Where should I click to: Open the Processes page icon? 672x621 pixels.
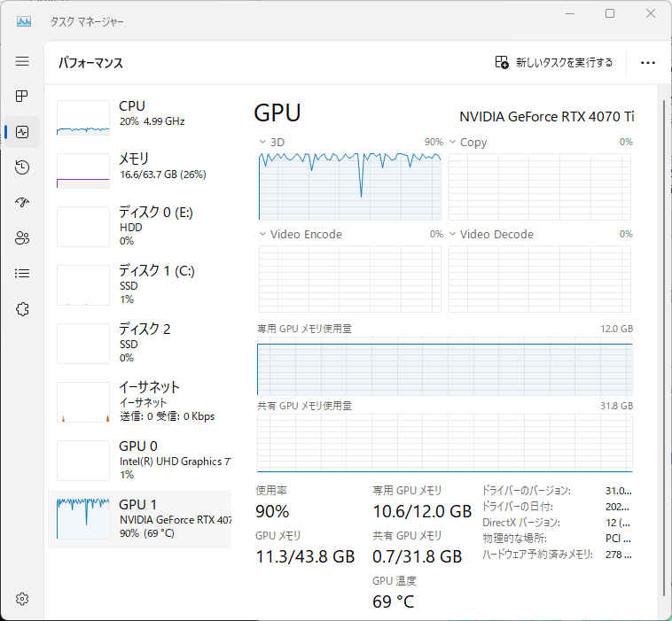pyautogui.click(x=22, y=96)
